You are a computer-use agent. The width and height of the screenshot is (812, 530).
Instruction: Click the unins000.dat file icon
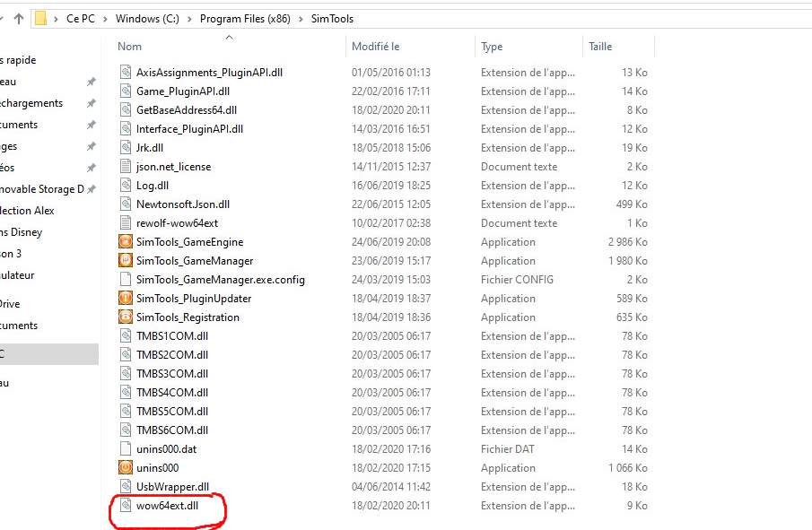click(126, 448)
